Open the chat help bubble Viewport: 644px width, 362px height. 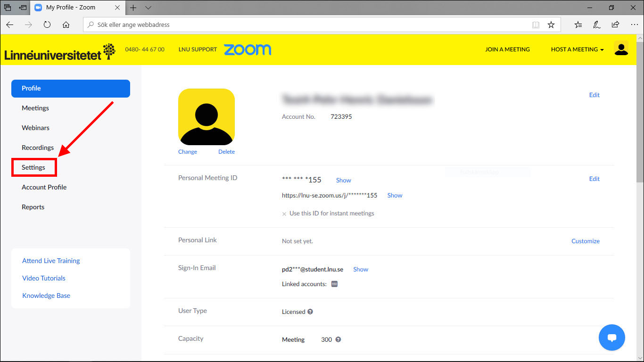pos(612,337)
